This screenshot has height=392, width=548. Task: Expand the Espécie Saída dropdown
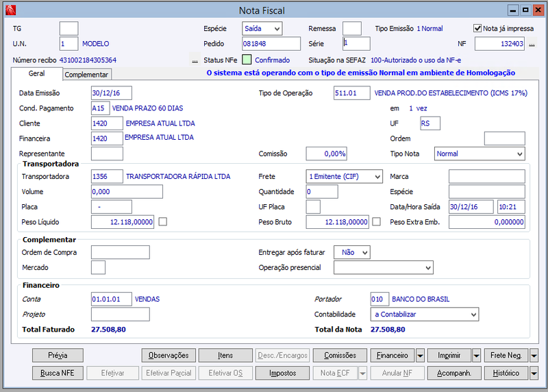coord(262,28)
